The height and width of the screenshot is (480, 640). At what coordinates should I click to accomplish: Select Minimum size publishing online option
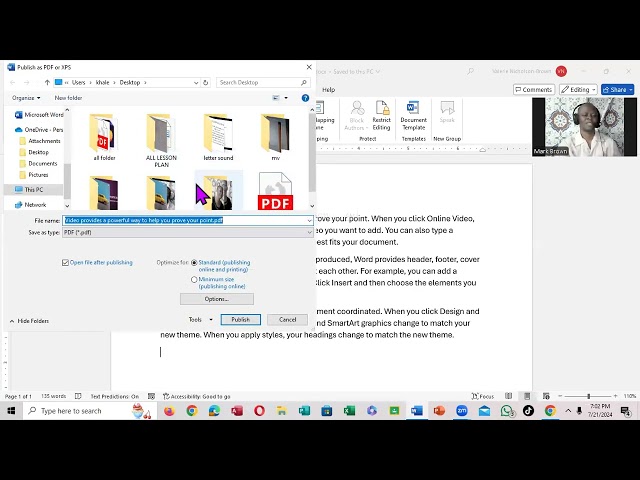point(194,280)
